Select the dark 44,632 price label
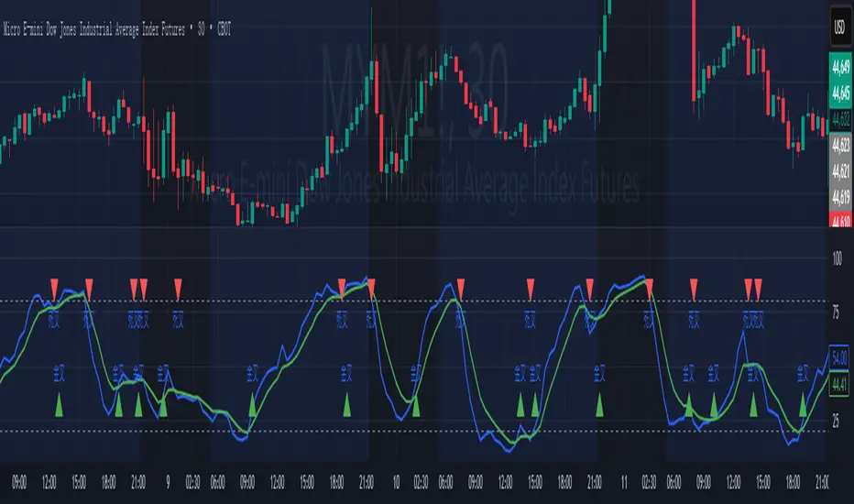The image size is (854, 504). coord(841,119)
